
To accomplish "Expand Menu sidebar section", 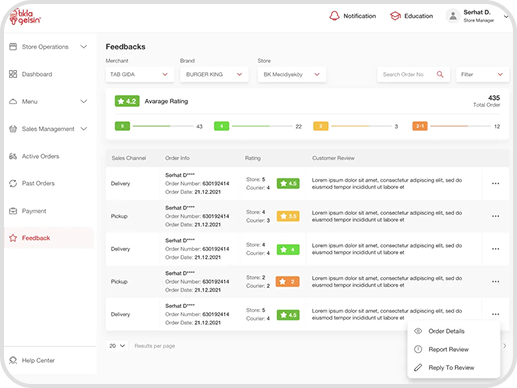I will coord(84,101).
